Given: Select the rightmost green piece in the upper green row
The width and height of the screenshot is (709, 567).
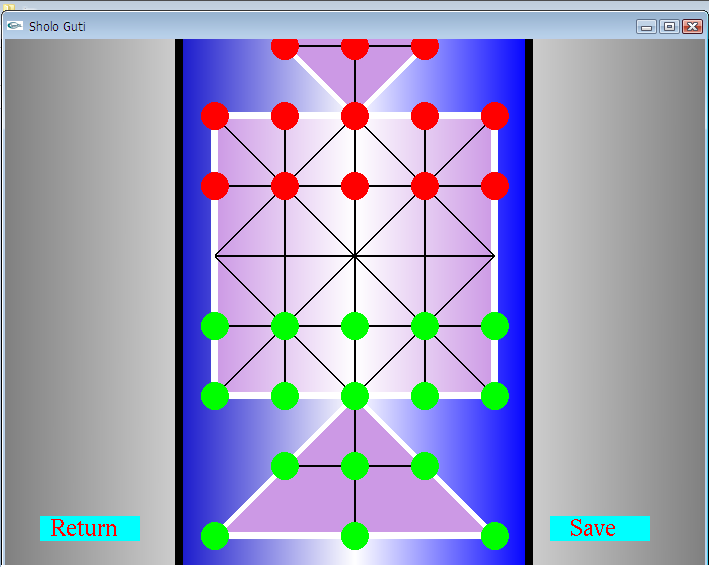Looking at the screenshot, I should 495,326.
